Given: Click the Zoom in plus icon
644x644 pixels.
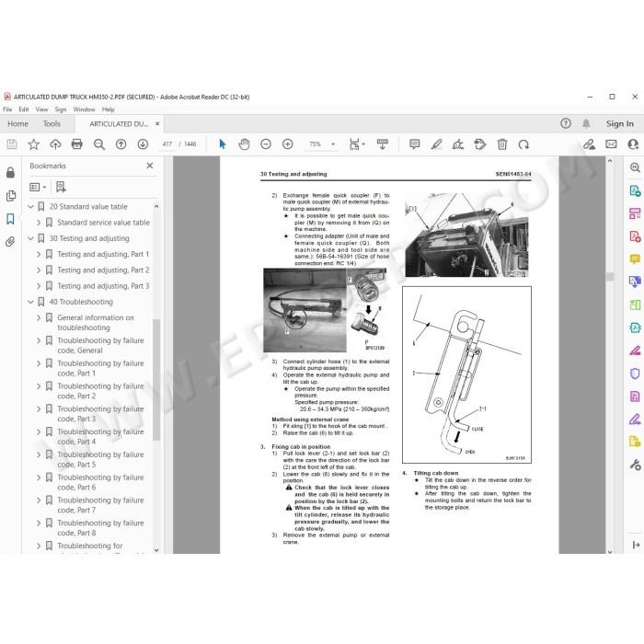Looking at the screenshot, I should pos(287,144).
